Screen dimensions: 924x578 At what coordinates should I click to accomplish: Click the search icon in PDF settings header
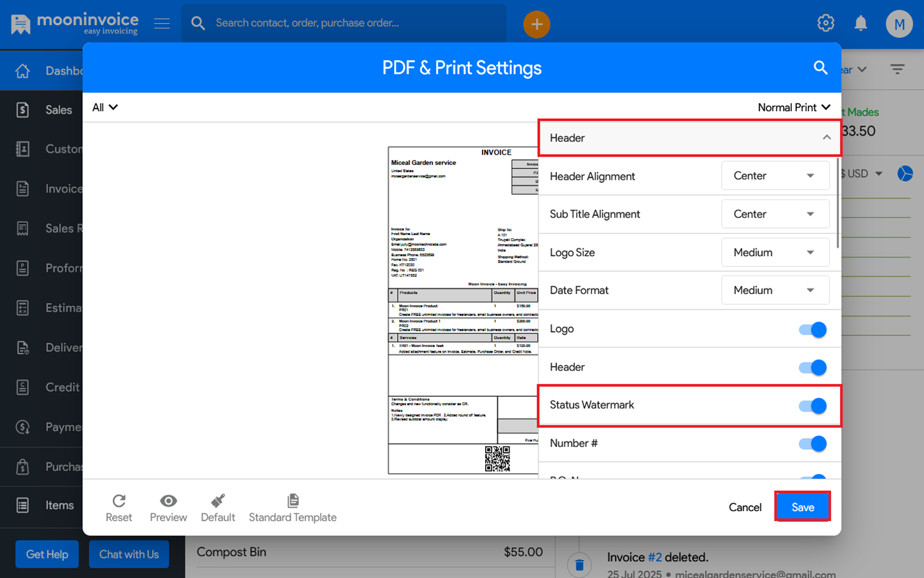(820, 67)
